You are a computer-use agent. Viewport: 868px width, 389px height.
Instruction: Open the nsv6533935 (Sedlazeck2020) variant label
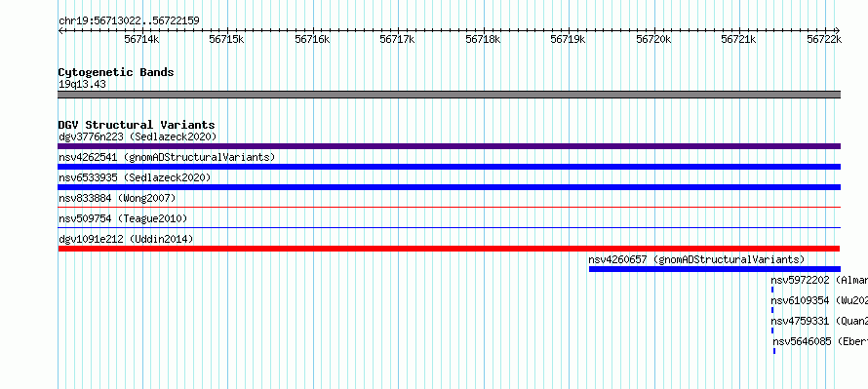tap(135, 177)
